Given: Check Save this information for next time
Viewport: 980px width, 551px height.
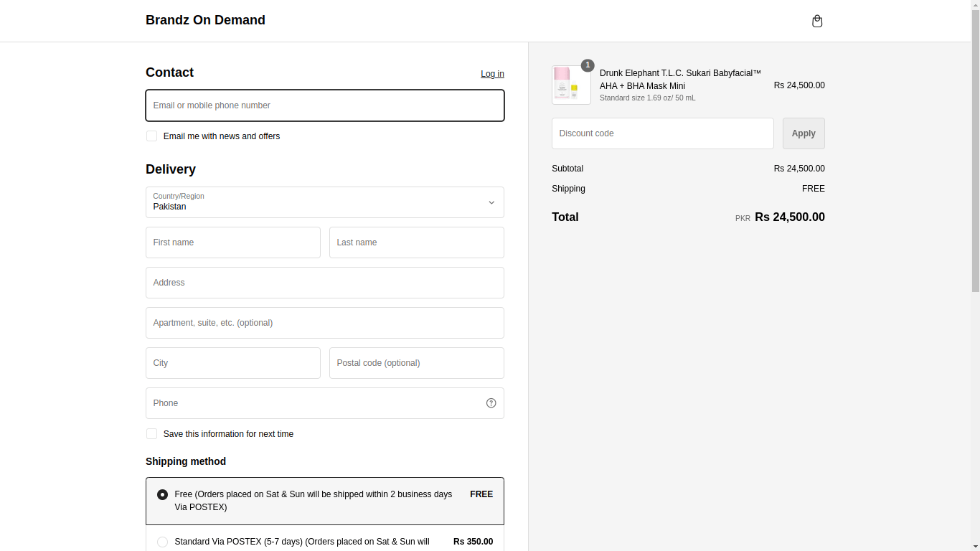Looking at the screenshot, I should (152, 434).
